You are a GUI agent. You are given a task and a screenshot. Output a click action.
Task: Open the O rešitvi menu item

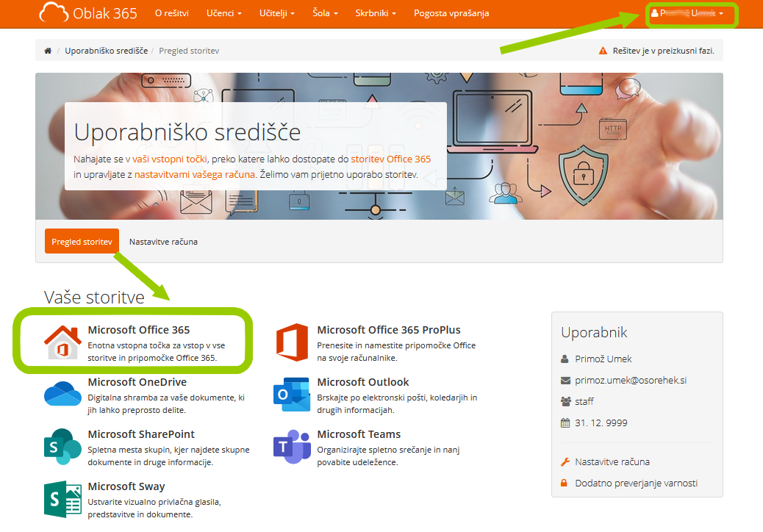tap(172, 13)
